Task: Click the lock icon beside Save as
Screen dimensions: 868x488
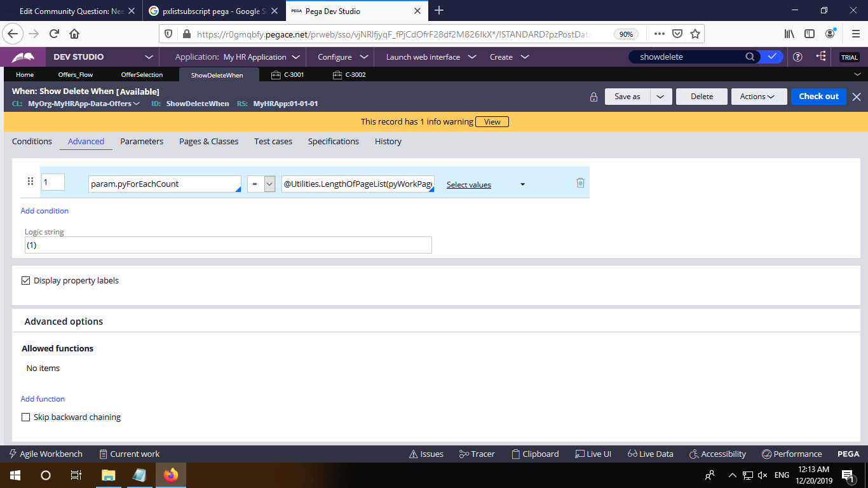Action: coord(593,97)
